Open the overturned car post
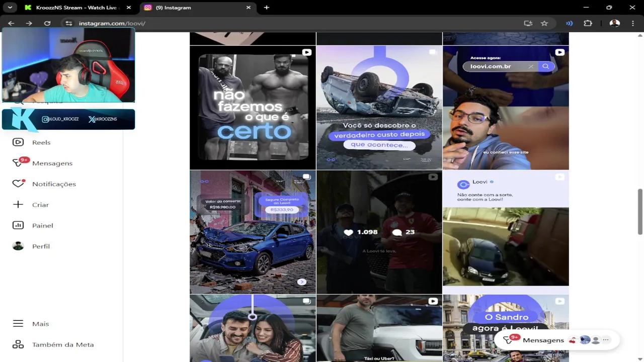 pos(379,108)
